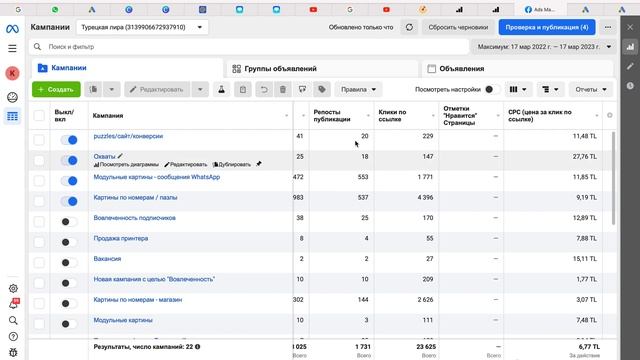The image size is (640, 360).
Task: Toggle Посмотреть настройки switch
Action: (x=492, y=89)
